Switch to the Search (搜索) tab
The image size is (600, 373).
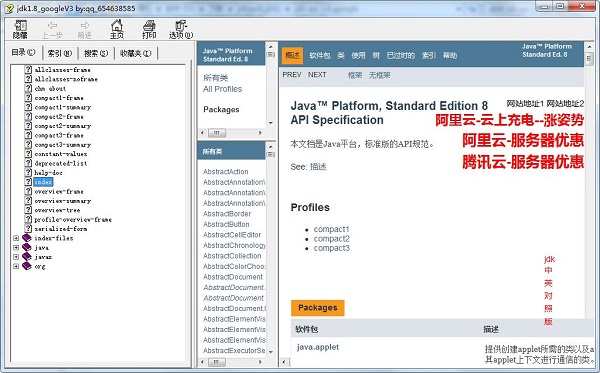[96, 54]
